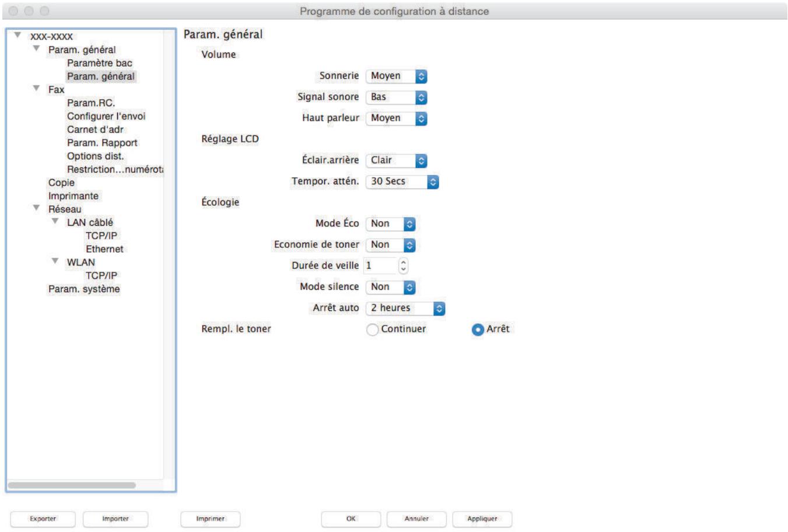This screenshot has width=788, height=532.
Task: Open the Tempor. attén. dropdown
Action: coord(402,181)
